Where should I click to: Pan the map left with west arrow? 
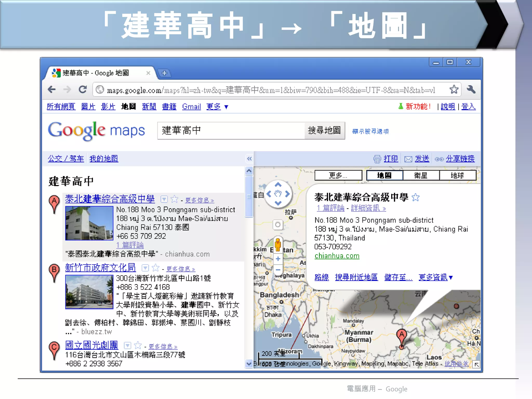[269, 194]
